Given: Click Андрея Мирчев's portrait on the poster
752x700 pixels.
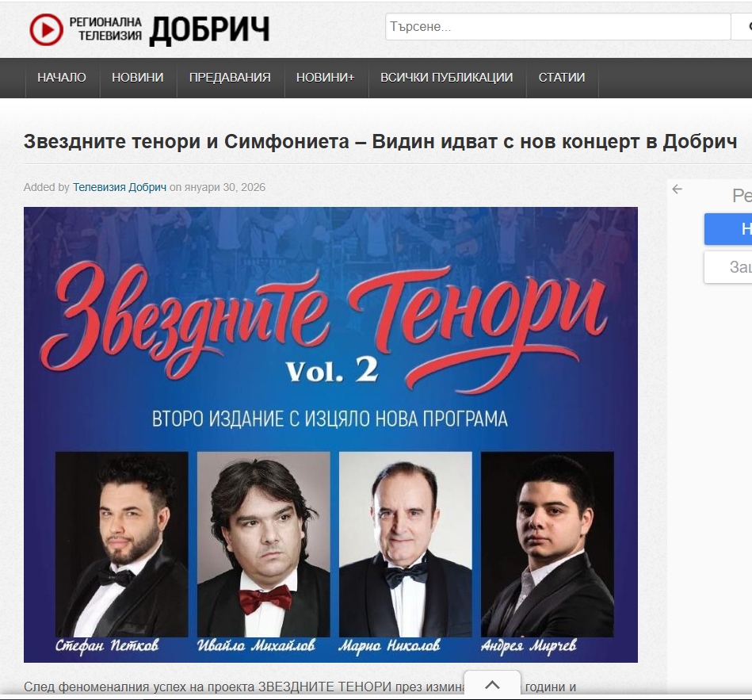Looking at the screenshot, I should 548,544.
